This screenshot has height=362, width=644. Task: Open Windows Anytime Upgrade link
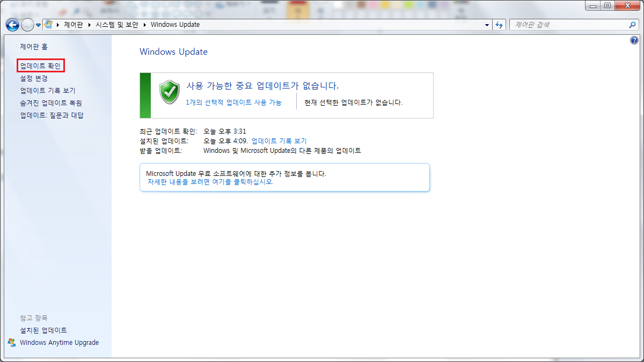pyautogui.click(x=60, y=343)
